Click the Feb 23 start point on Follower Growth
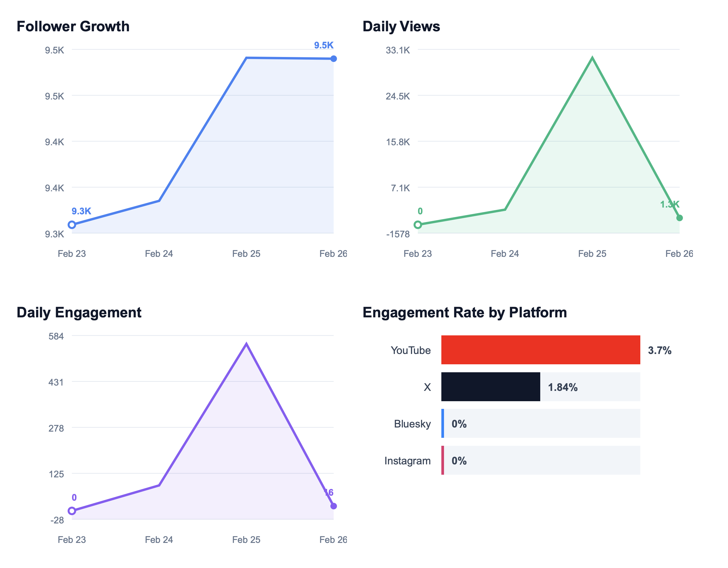The height and width of the screenshot is (568, 728). pyautogui.click(x=72, y=225)
